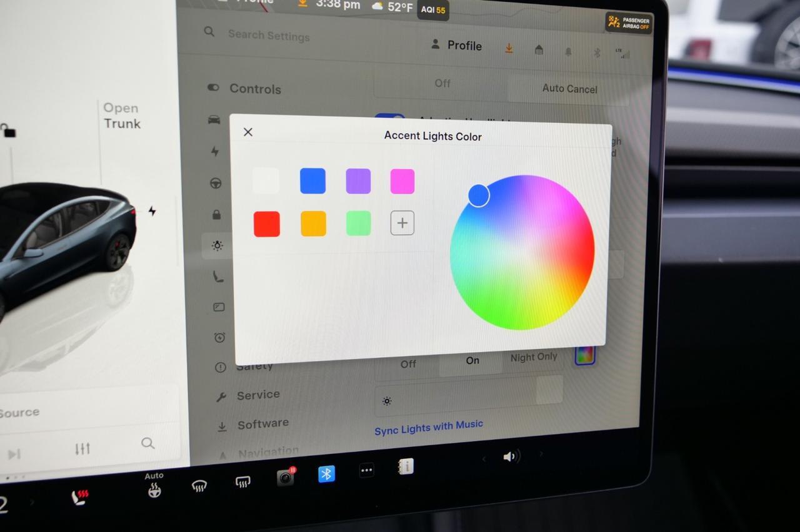Select the Auto Cancel option
Screen dimensions: 800x532
(x=569, y=89)
